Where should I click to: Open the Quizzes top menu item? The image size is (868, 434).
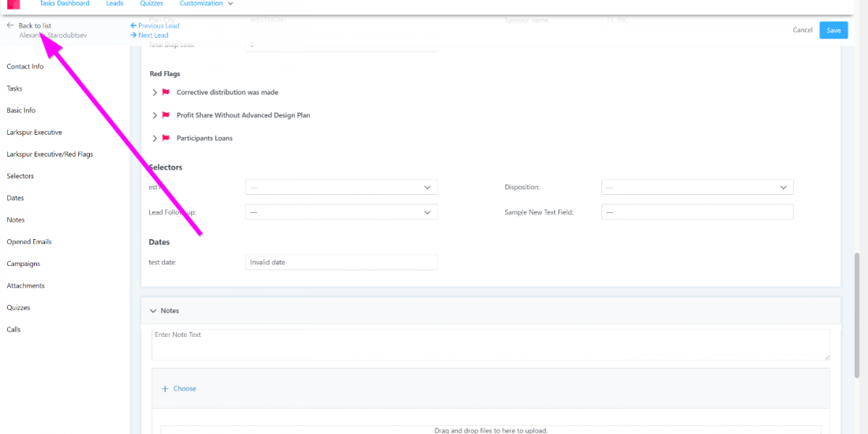pyautogui.click(x=152, y=4)
